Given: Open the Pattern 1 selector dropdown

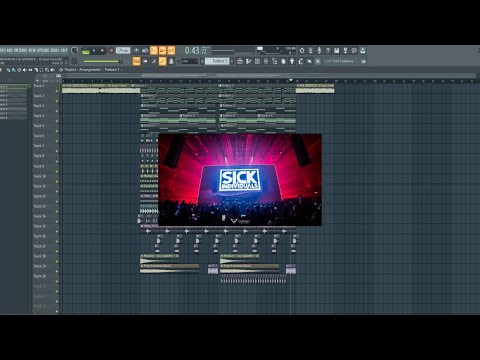Looking at the screenshot, I should point(217,61).
